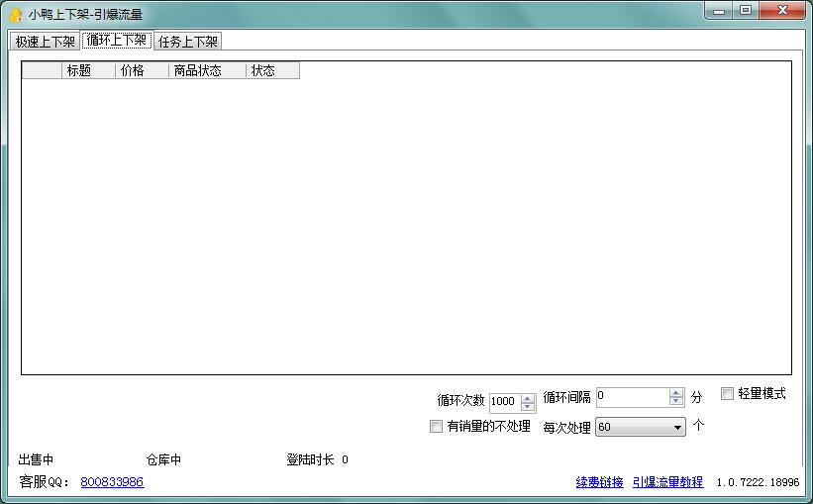Click the 仓库中 status label
This screenshot has width=813, height=504.
tap(163, 459)
